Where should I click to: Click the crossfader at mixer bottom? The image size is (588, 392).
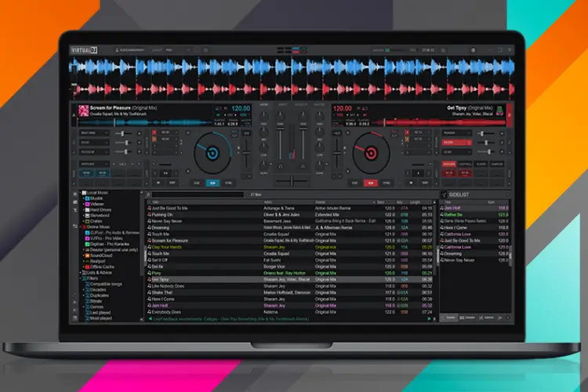click(x=292, y=182)
